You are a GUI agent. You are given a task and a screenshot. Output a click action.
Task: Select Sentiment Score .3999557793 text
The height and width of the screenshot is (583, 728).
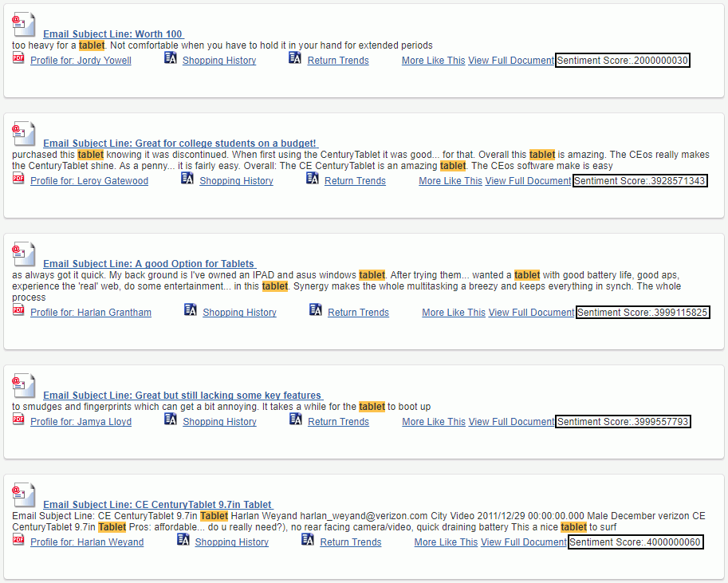(x=623, y=421)
